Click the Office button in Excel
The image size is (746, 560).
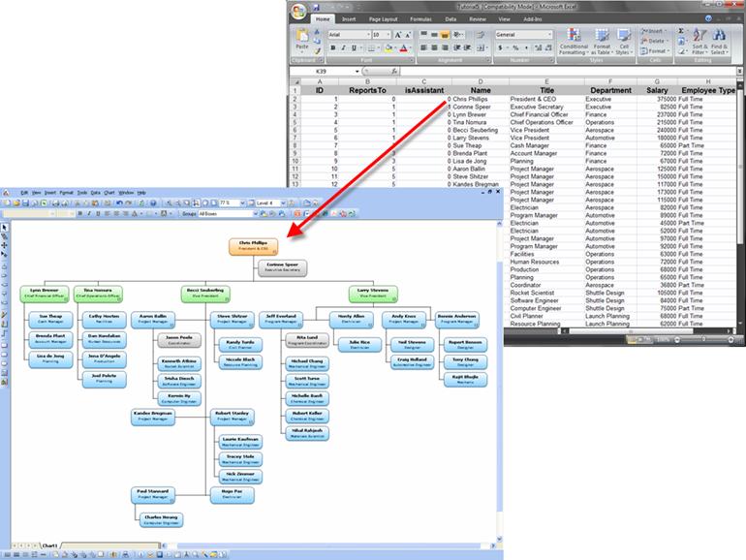click(297, 10)
